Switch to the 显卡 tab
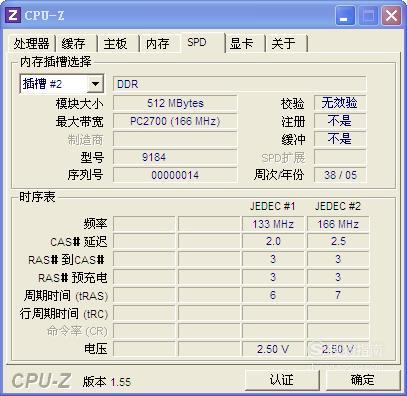407x396 pixels. point(244,44)
